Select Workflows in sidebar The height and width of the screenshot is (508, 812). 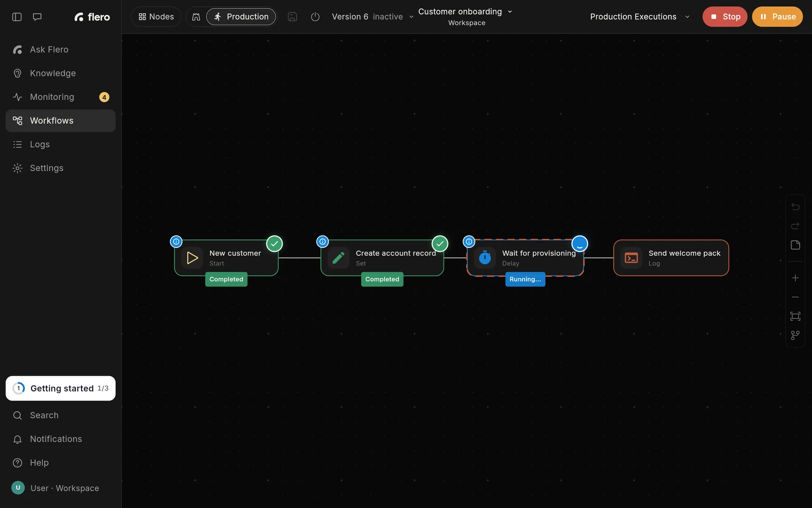(x=60, y=121)
